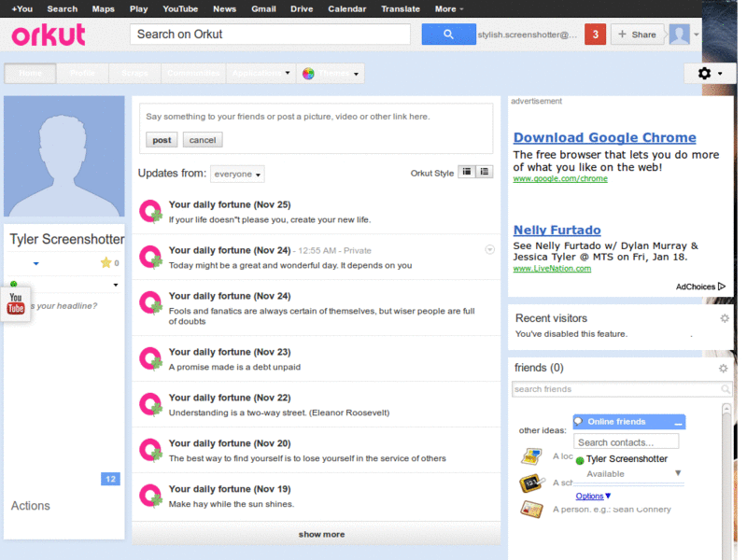Click the Themes color wheel icon
This screenshot has height=560, width=747.
[308, 74]
